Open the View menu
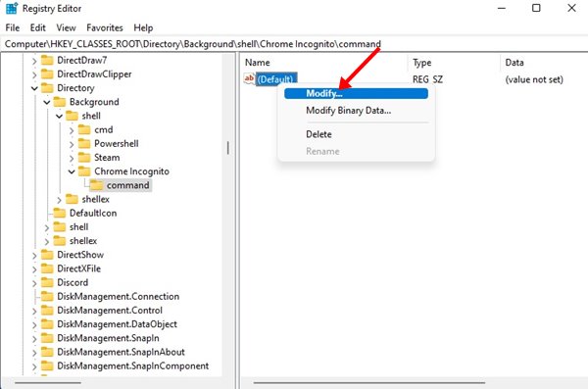 pos(66,27)
